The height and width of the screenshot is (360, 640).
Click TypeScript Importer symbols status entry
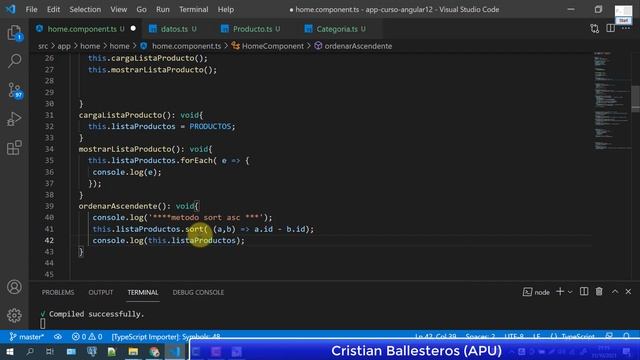coord(166,337)
